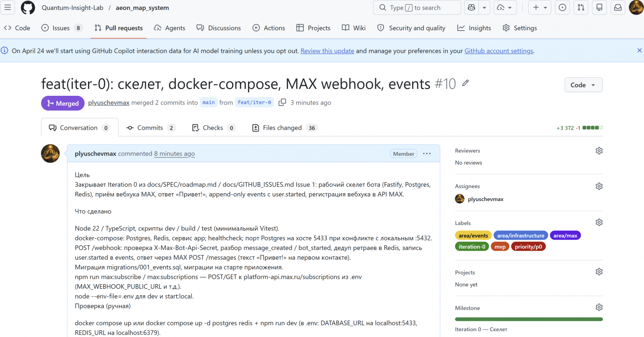Click the GitHub logo icon
This screenshot has width=644, height=337.
28,7
